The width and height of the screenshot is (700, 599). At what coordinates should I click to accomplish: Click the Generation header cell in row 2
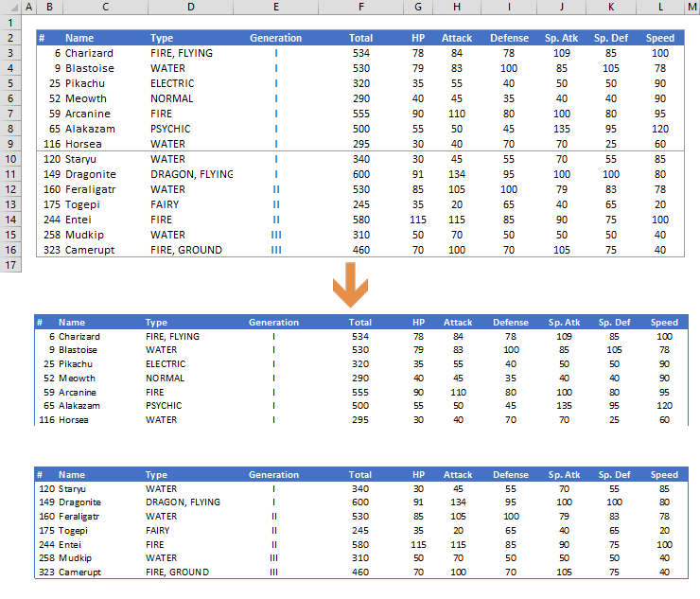click(x=276, y=38)
